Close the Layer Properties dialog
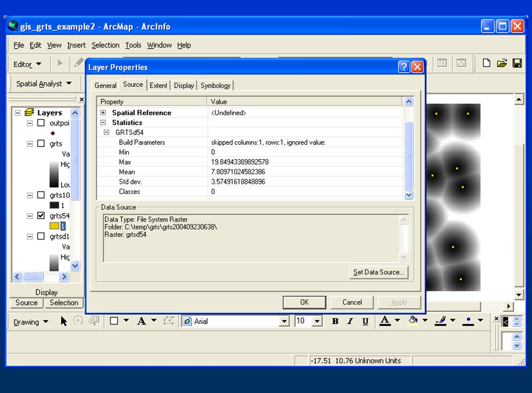This screenshot has height=393, width=532. pyautogui.click(x=417, y=67)
